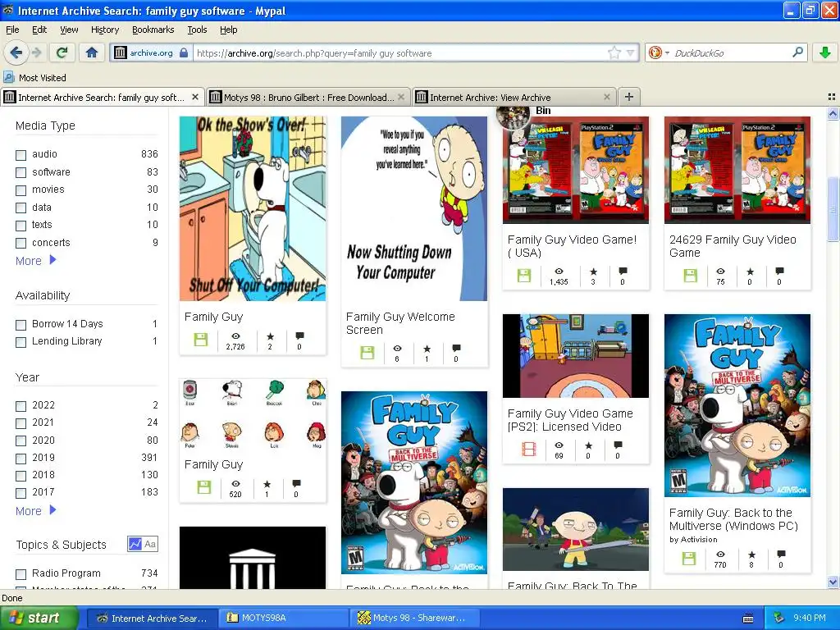The height and width of the screenshot is (630, 840).
Task: Switch to the Motys 98 : Bruno Gilbert tab
Action: pyautogui.click(x=309, y=97)
